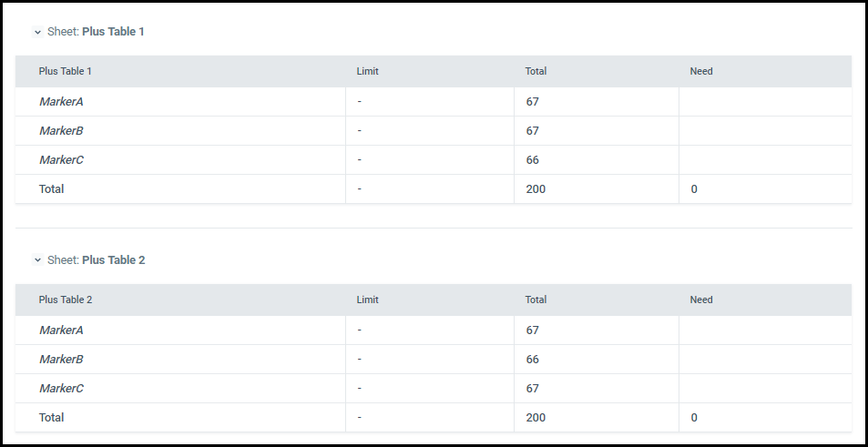Click the Sheet: Plus Table 2 heading
Screen dimensions: 868x447
pos(97,260)
